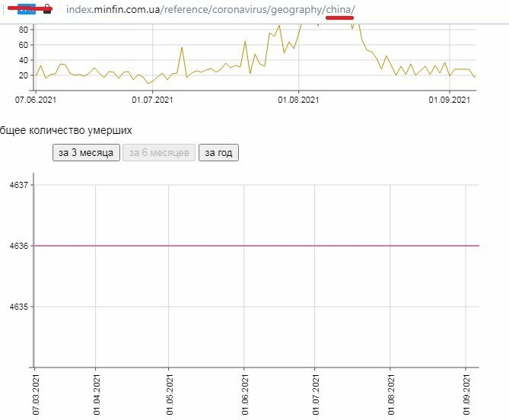Click the vertical 01.08.2021 label on lower chart

[x=391, y=394]
